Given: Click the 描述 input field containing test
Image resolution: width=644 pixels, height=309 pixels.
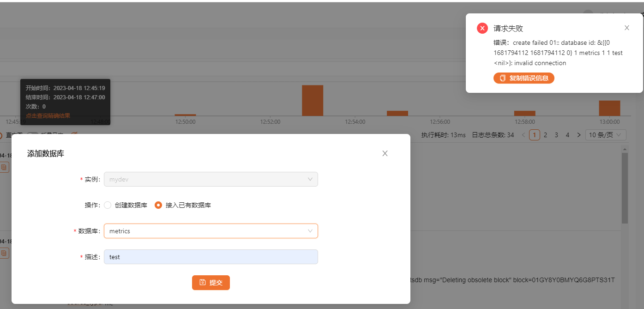Looking at the screenshot, I should coord(211,257).
